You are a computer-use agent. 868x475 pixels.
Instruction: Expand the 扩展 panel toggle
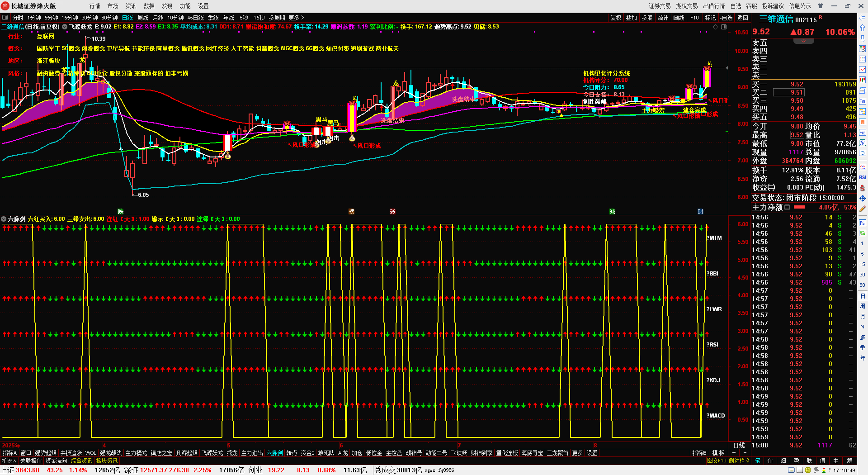pos(9,461)
